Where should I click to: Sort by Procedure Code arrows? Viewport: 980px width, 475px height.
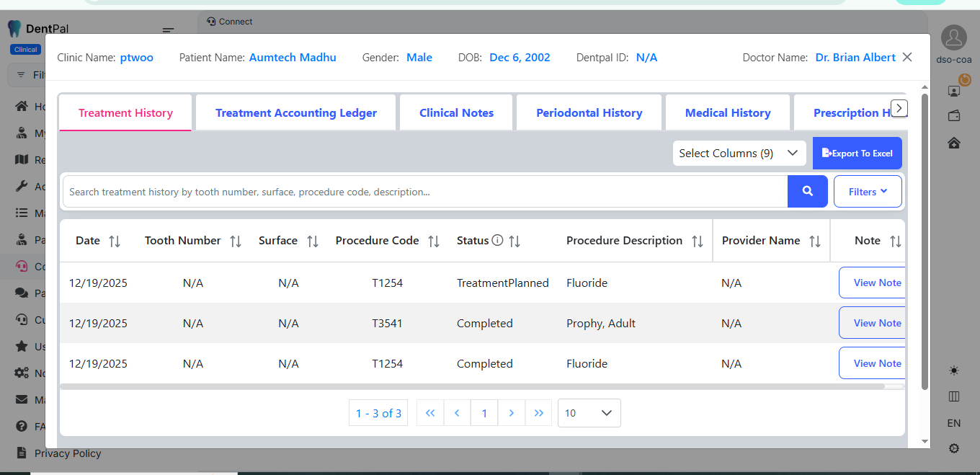[x=433, y=241]
